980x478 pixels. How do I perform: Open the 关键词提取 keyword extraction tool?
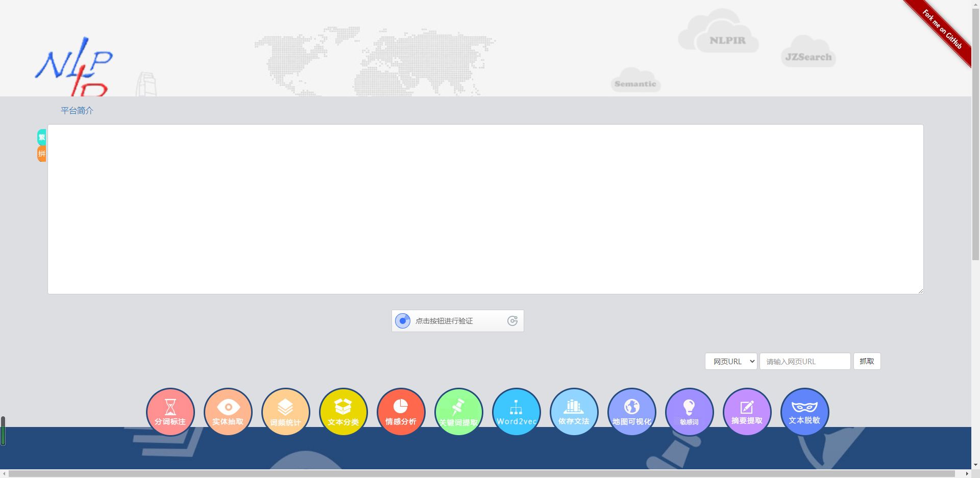coord(459,412)
